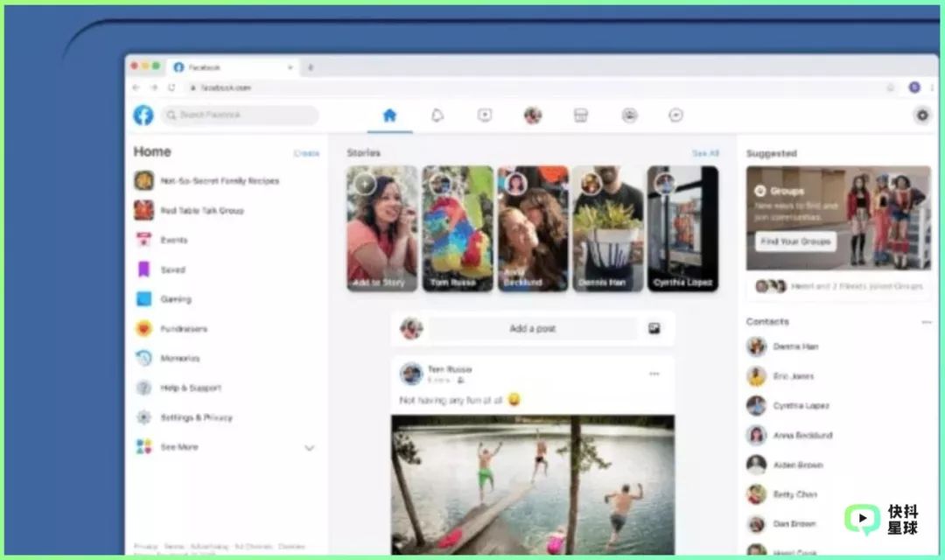Open the profile picture tab in top navigation

click(x=533, y=115)
